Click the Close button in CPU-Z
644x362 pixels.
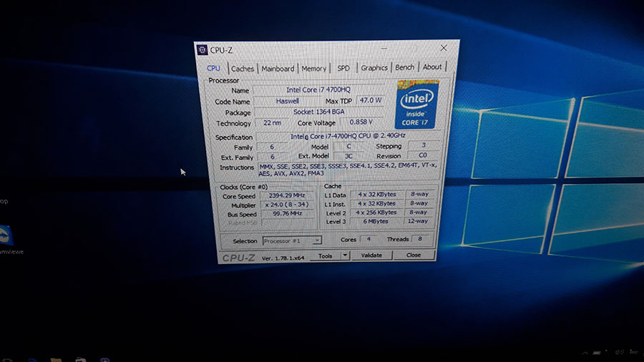(413, 255)
